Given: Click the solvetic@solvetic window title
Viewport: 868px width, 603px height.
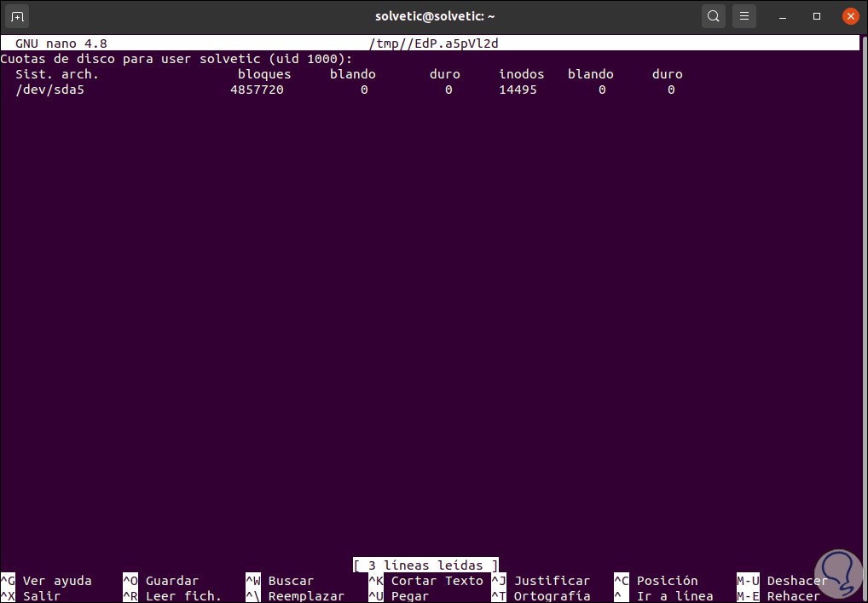Looking at the screenshot, I should [435, 16].
